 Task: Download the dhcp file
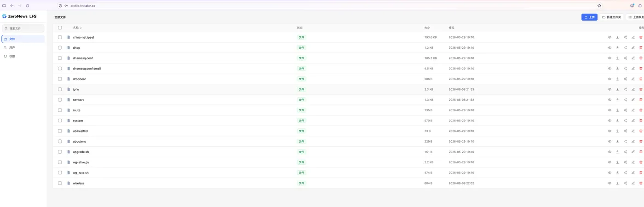pos(617,48)
